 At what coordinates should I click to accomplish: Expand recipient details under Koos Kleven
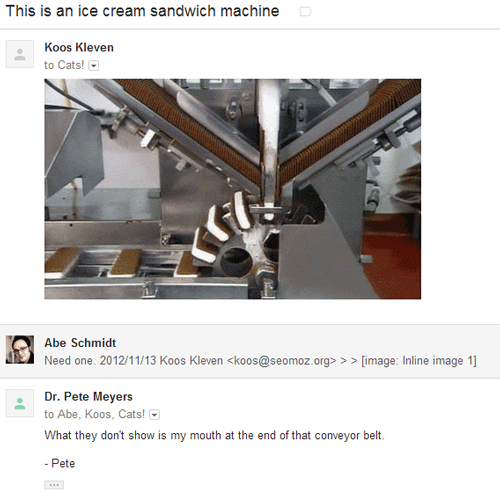point(94,66)
